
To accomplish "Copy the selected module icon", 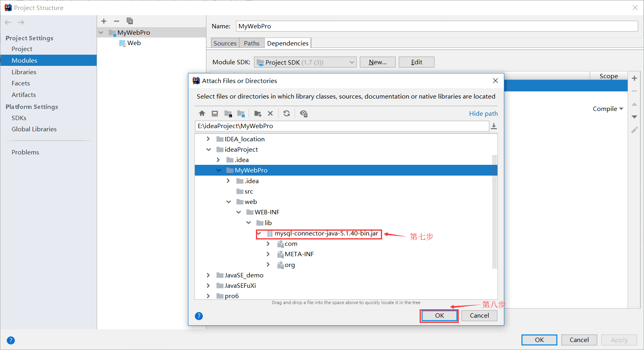I will (130, 21).
